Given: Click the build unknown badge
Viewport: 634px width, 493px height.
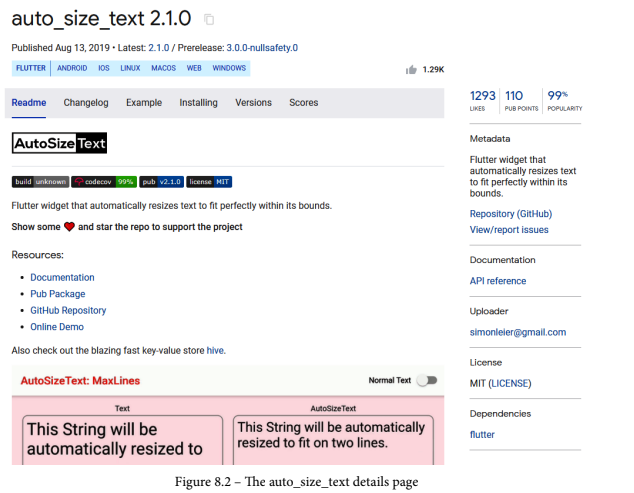Looking at the screenshot, I should pyautogui.click(x=40, y=182).
